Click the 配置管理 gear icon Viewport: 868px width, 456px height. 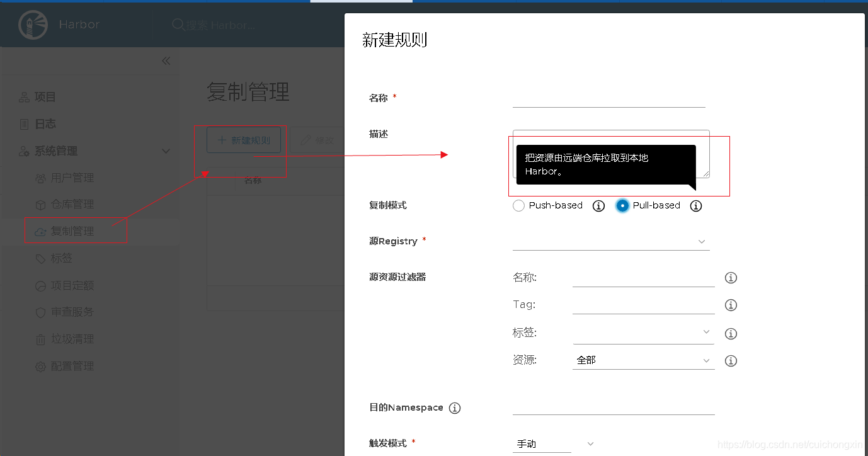[40, 366]
